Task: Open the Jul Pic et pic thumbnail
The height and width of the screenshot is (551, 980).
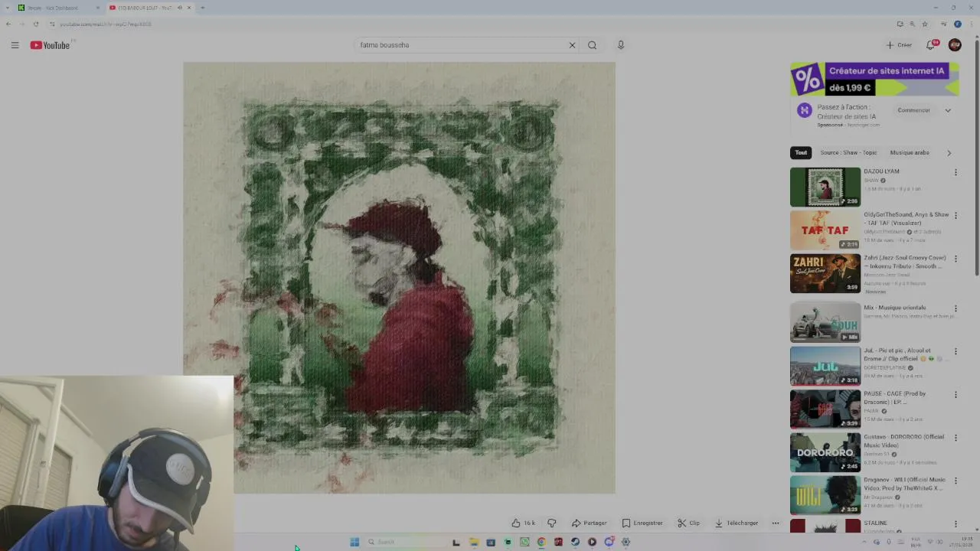Action: pyautogui.click(x=825, y=366)
